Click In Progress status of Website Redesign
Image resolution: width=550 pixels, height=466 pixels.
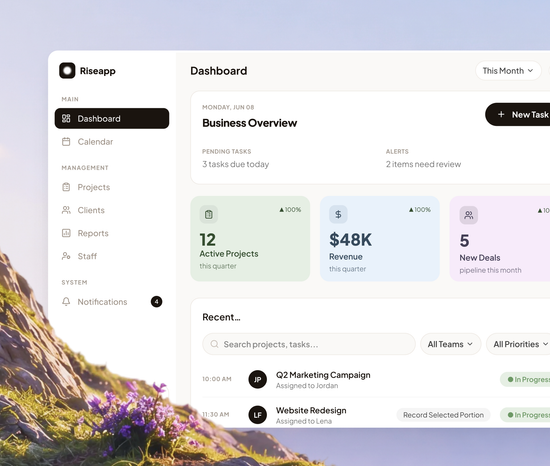coord(525,415)
